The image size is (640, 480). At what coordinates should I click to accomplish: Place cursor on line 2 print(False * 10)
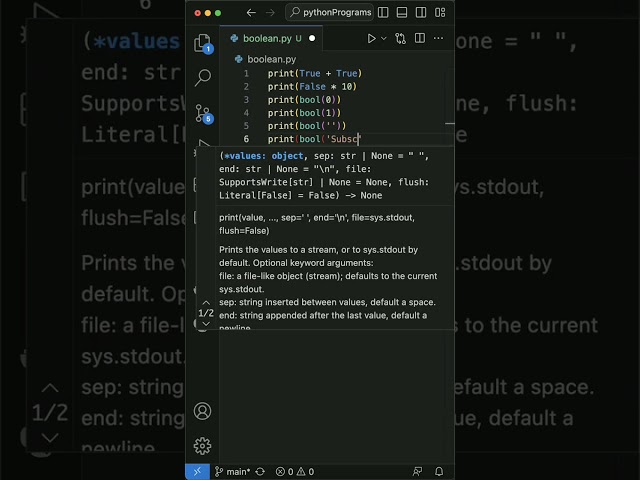pos(312,87)
